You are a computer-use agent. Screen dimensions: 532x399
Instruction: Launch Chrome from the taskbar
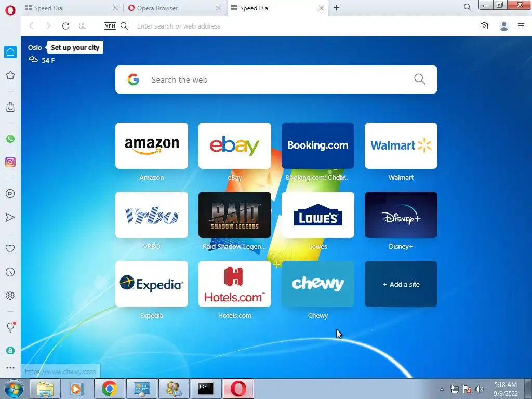[x=109, y=389]
